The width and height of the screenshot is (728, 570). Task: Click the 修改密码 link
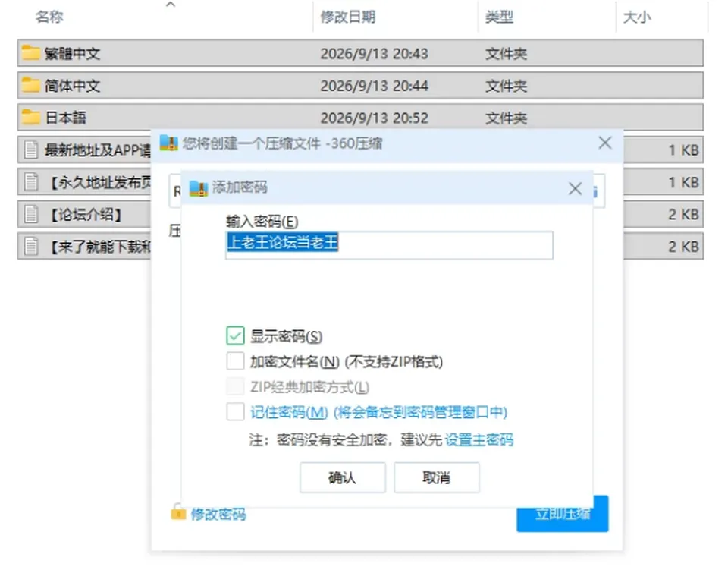218,514
